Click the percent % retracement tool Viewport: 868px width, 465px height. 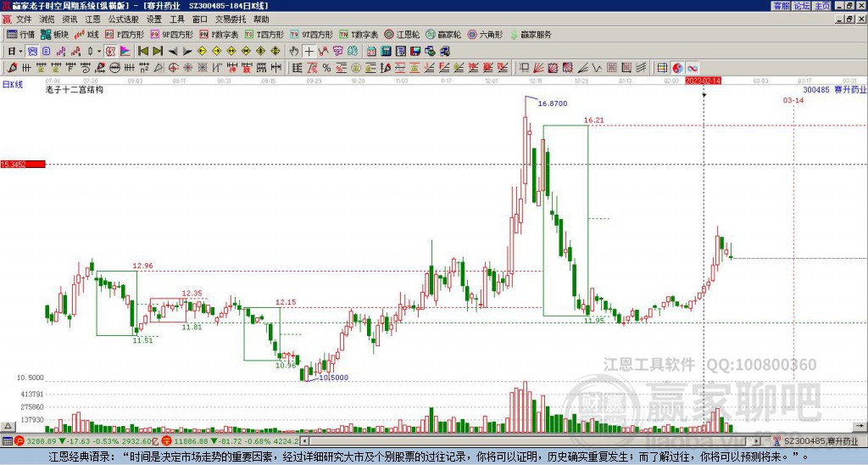pyautogui.click(x=326, y=68)
